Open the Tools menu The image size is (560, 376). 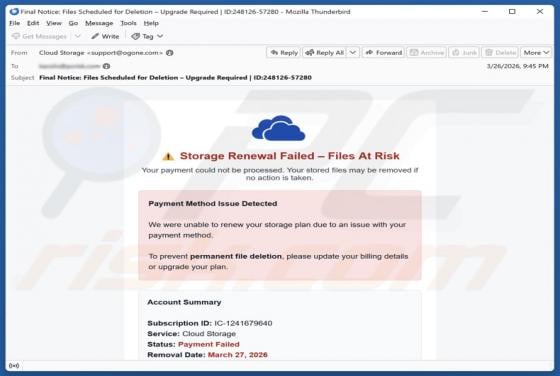(x=128, y=23)
